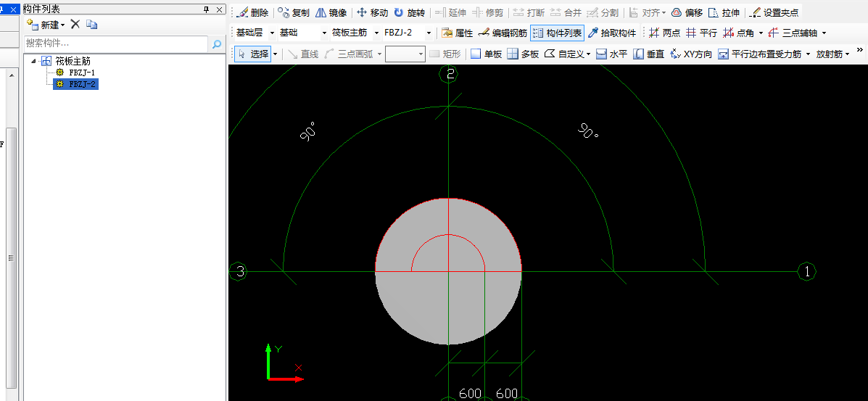Viewport: 868px width, 401px height.
Task: Click the left panel scroll-up arrow
Action: [11, 75]
